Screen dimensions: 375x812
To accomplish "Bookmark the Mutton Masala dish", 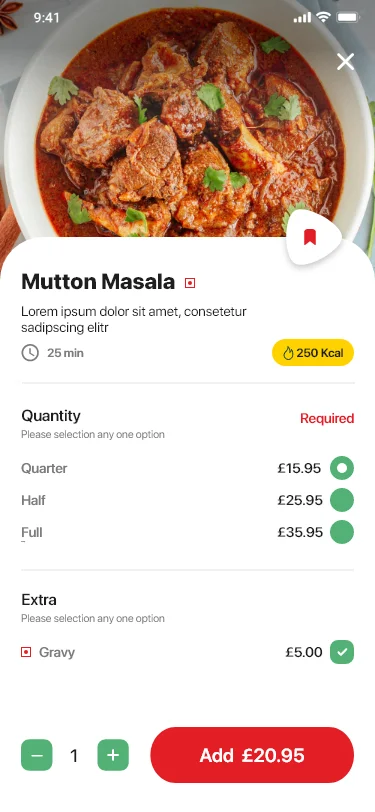I will (310, 238).
